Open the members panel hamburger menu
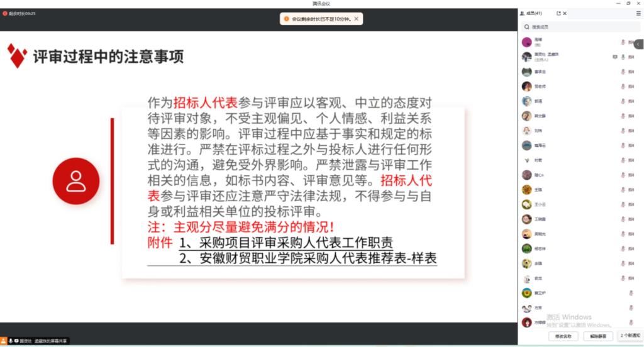 point(638,13)
